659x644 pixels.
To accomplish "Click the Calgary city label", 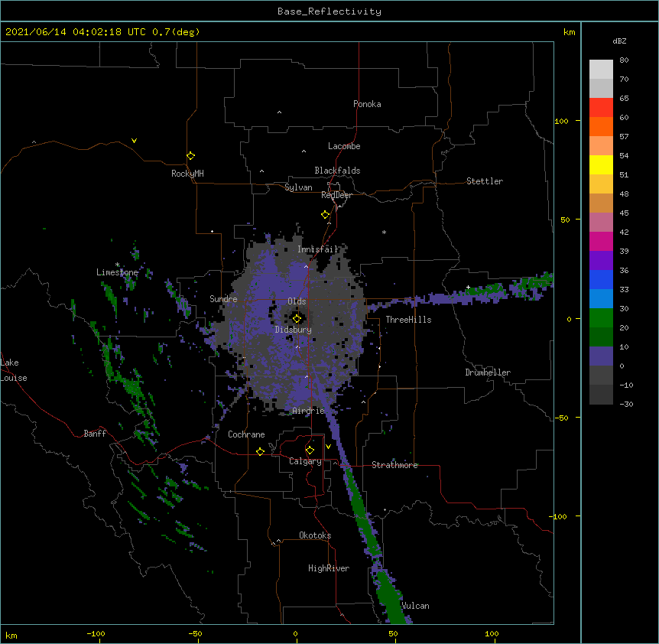I will coord(305,461).
